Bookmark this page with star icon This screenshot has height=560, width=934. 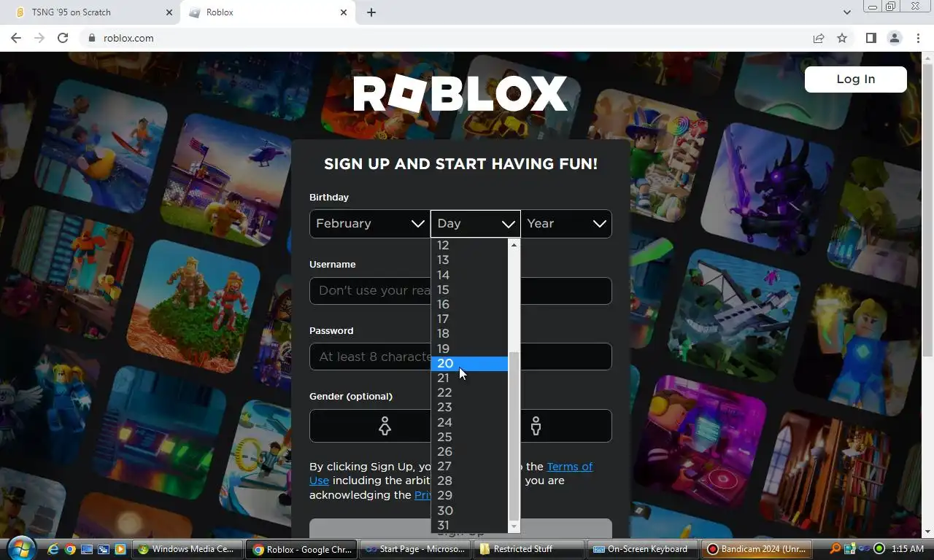842,38
